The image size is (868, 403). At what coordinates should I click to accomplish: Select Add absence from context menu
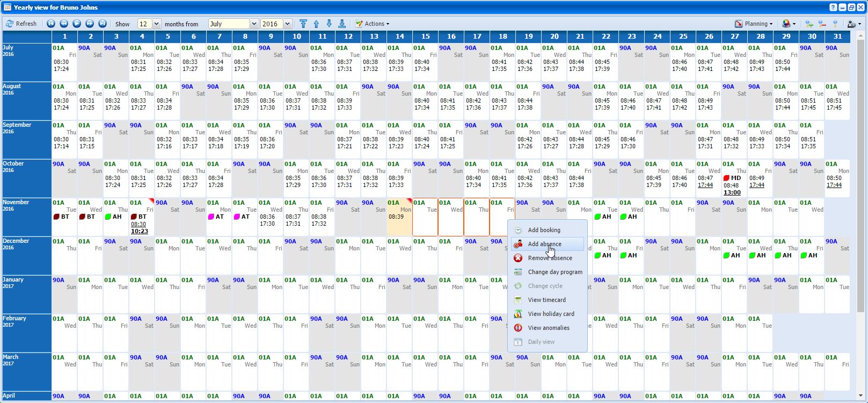point(544,244)
